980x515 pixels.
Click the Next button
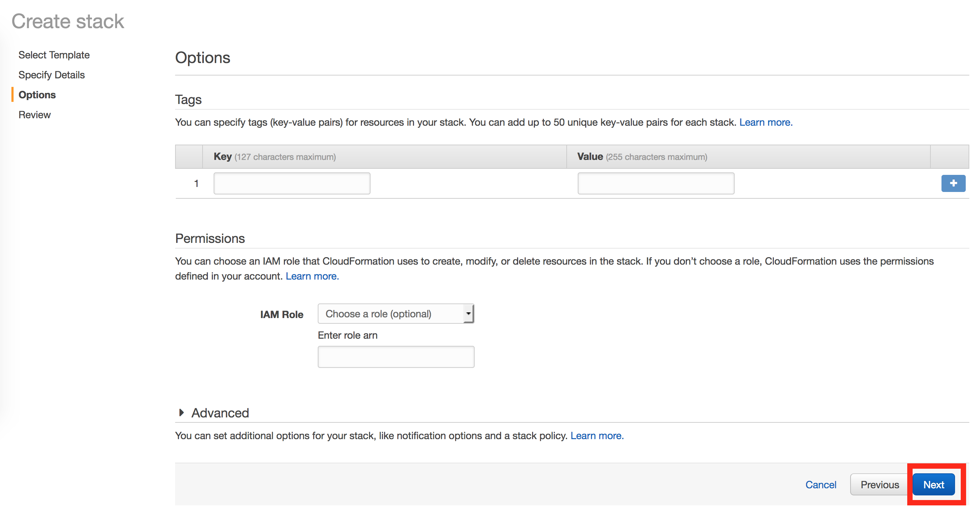click(x=933, y=484)
